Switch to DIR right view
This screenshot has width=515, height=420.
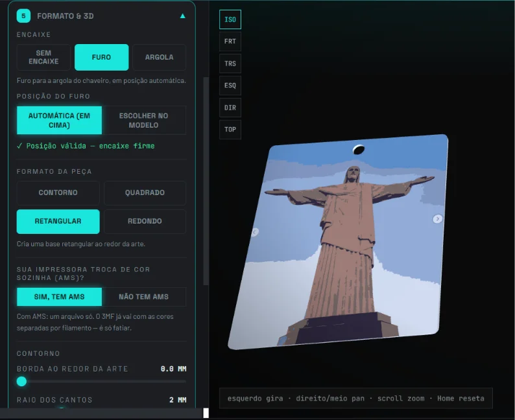[x=230, y=108]
